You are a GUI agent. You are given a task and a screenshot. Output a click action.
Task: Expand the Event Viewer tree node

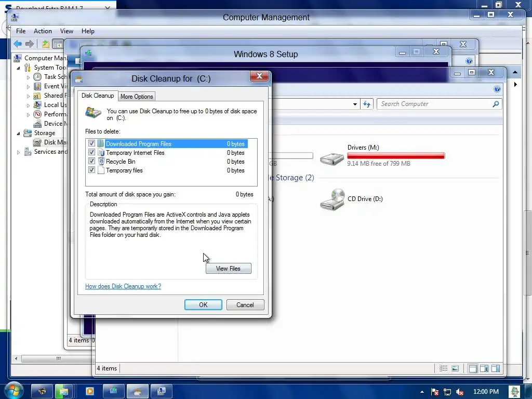tap(28, 87)
